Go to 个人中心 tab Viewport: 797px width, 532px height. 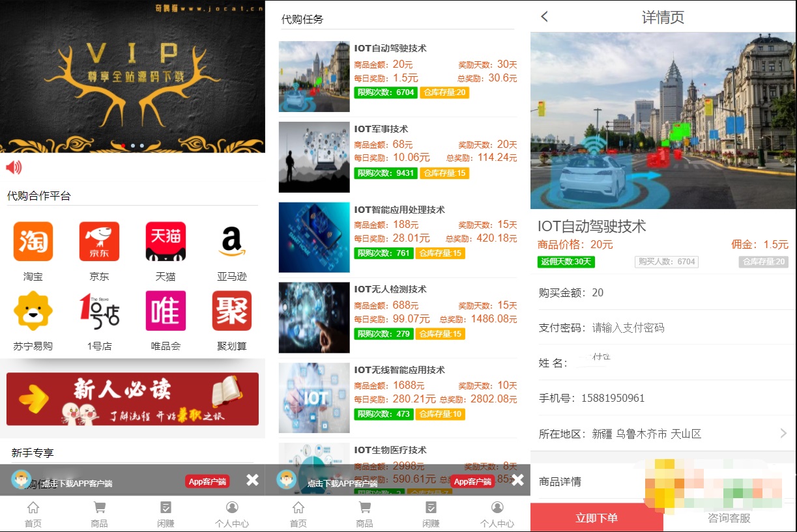(x=232, y=513)
